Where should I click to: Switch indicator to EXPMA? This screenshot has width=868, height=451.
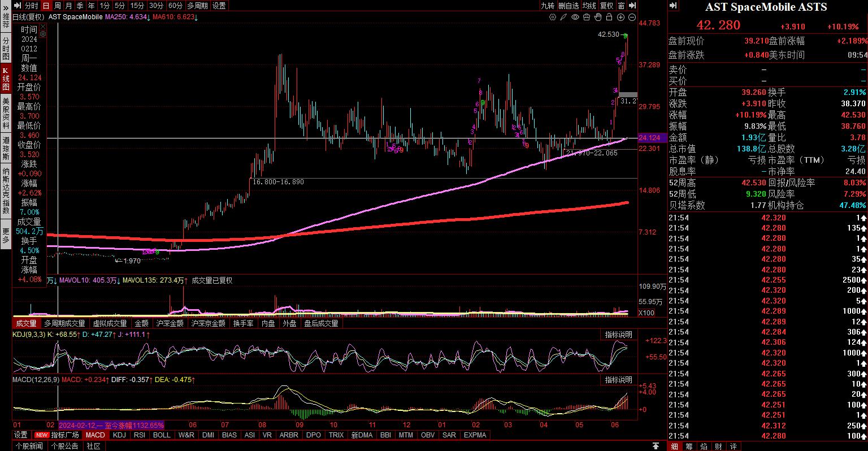tap(475, 435)
